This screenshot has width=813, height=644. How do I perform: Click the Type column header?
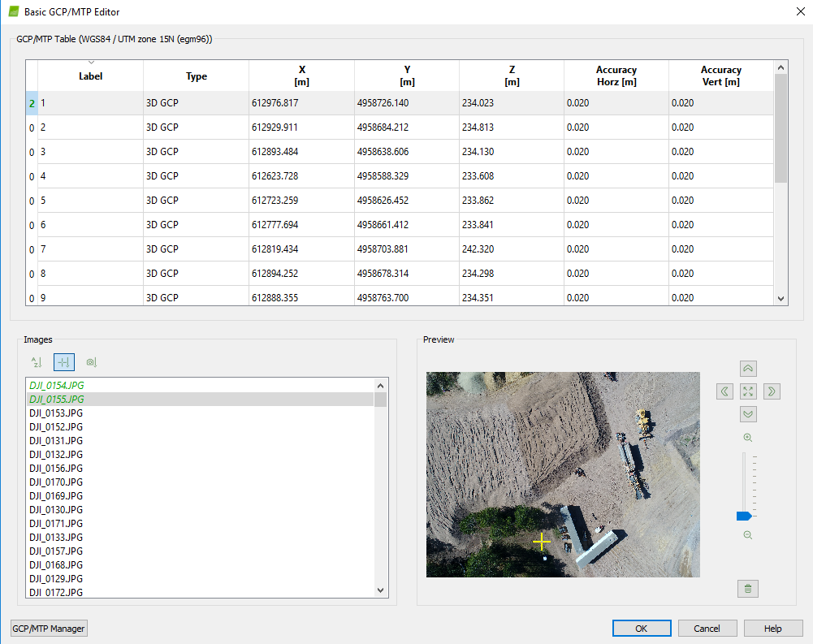197,76
